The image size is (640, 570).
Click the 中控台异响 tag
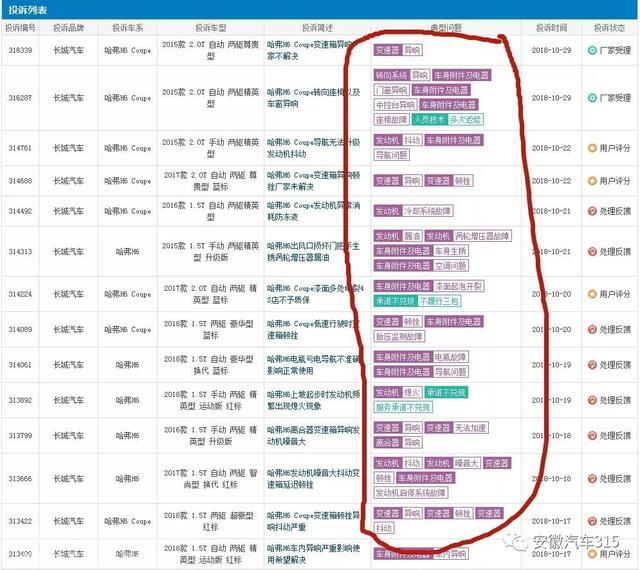pyautogui.click(x=395, y=105)
